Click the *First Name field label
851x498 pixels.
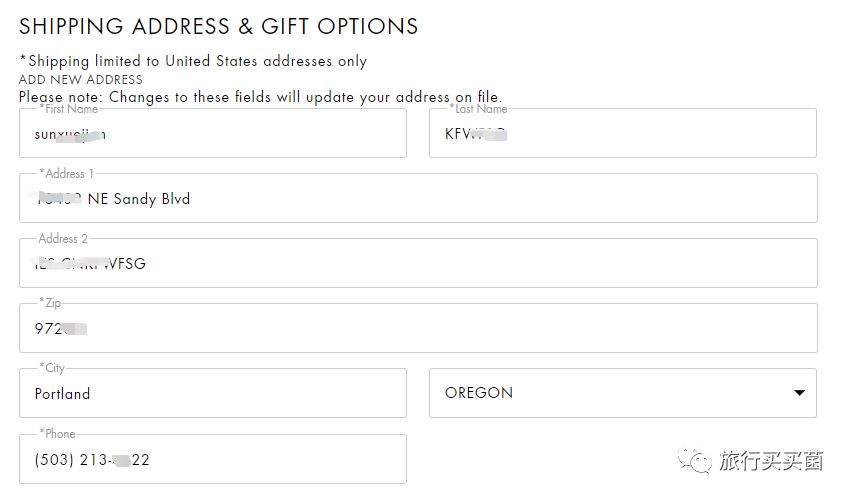pyautogui.click(x=68, y=109)
